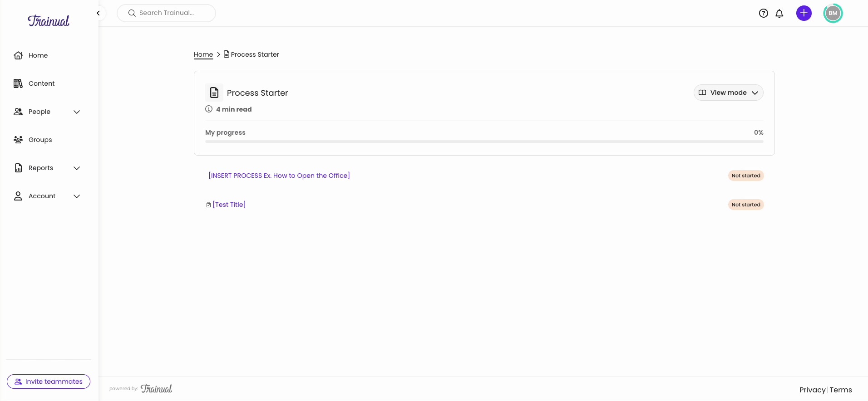Click the Process Starter document icon
868x401 pixels.
point(214,93)
